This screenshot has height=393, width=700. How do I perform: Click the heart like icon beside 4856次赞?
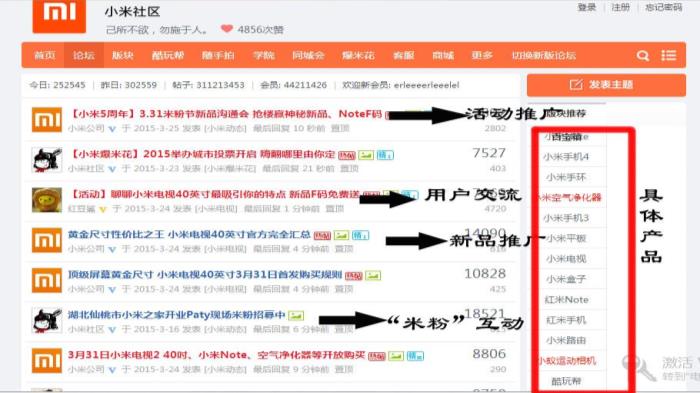click(227, 29)
